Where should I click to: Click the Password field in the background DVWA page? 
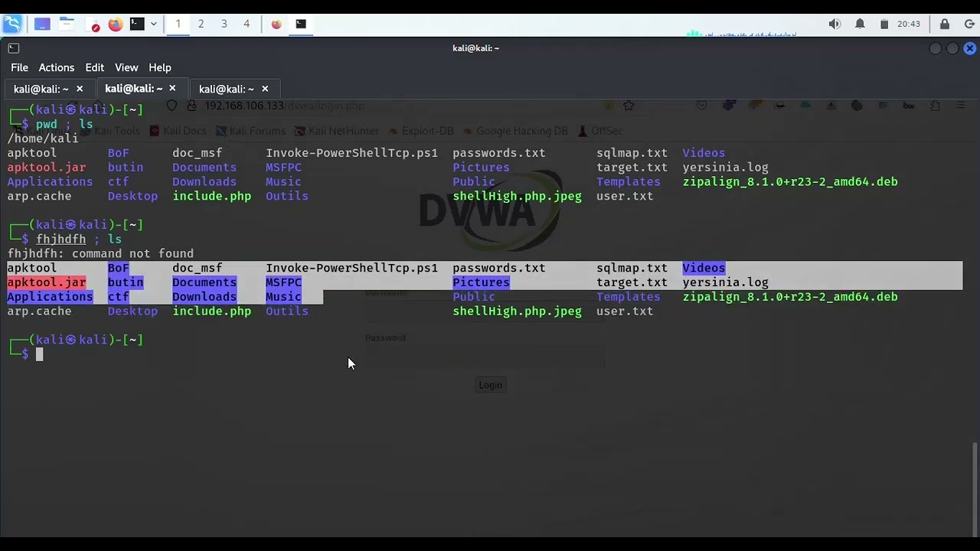484,356
